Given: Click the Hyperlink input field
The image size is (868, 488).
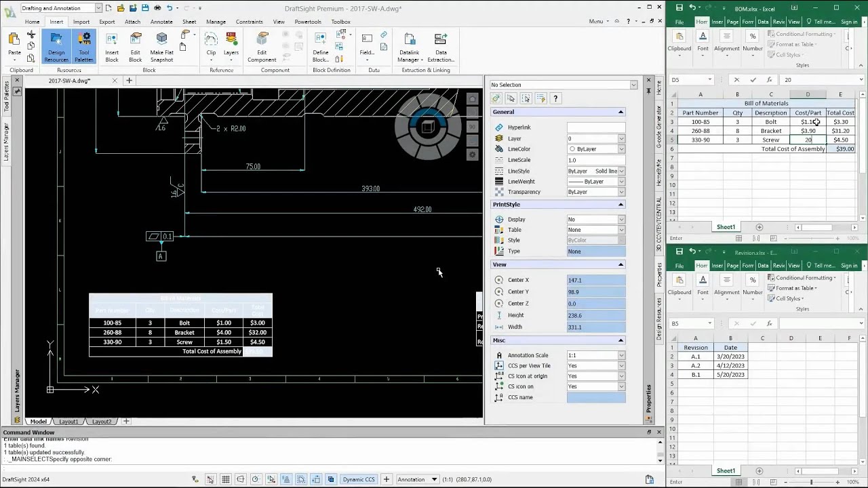Looking at the screenshot, I should click(x=595, y=127).
